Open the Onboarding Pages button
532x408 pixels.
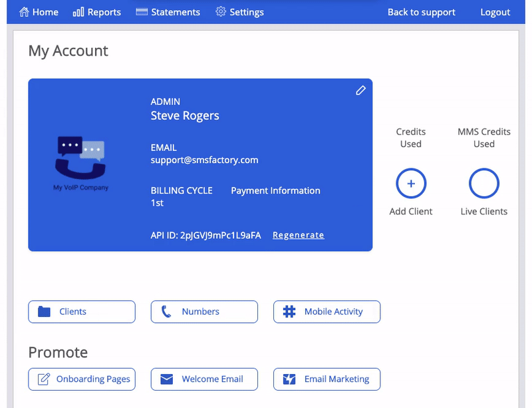pyautogui.click(x=82, y=379)
